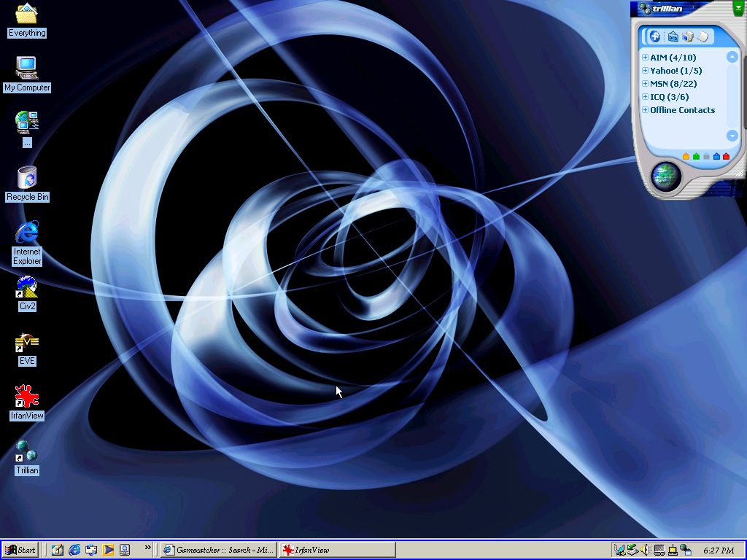The image size is (747, 560).
Task: Click the green drop-down arrow on Trillian's title bar
Action: 738,8
